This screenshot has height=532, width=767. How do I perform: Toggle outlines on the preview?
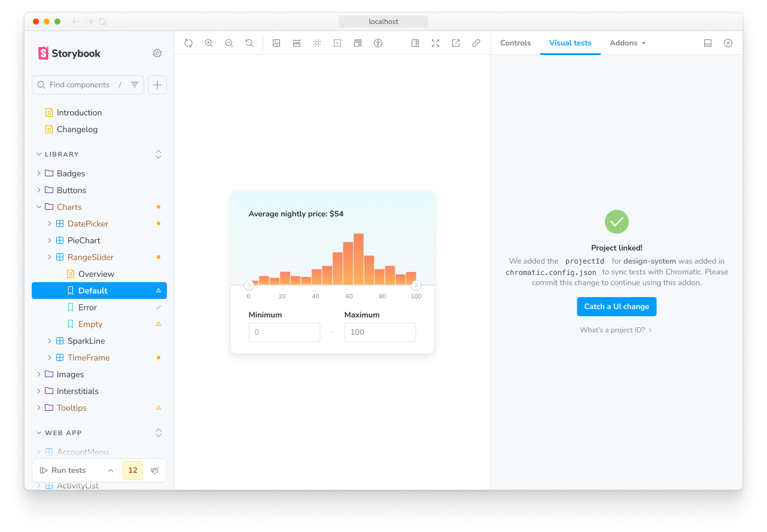click(337, 43)
